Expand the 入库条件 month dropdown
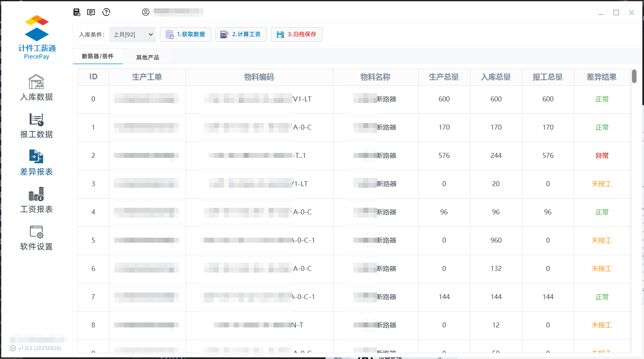The image size is (644, 359). [x=132, y=34]
